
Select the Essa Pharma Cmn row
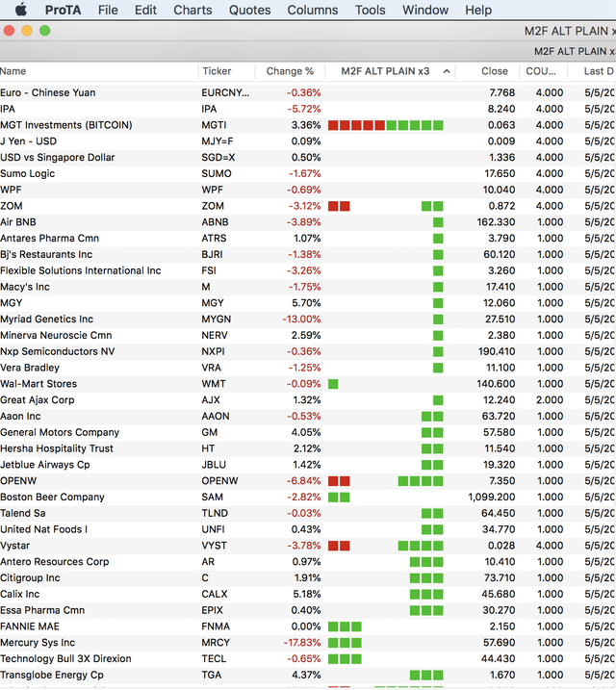[x=308, y=610]
